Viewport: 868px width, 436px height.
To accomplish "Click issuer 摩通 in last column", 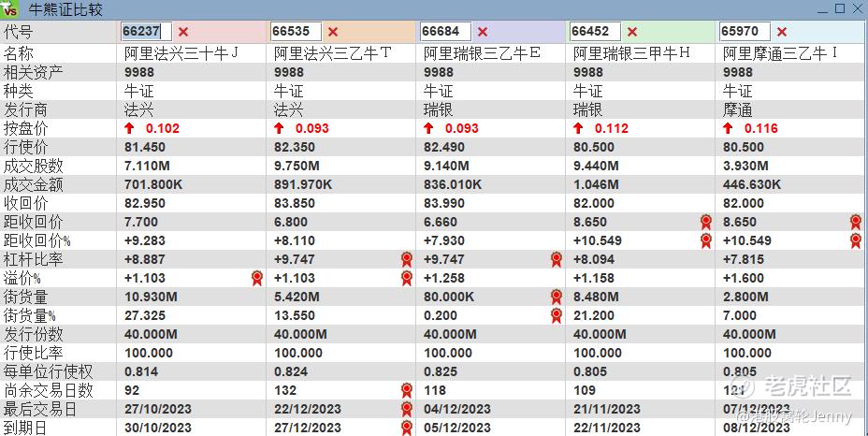I will (737, 109).
